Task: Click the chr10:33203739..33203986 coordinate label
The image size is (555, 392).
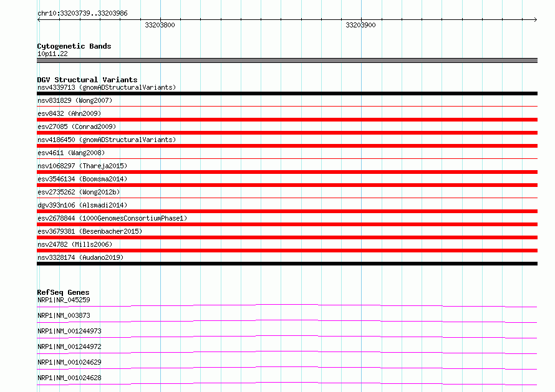Action: [x=82, y=13]
